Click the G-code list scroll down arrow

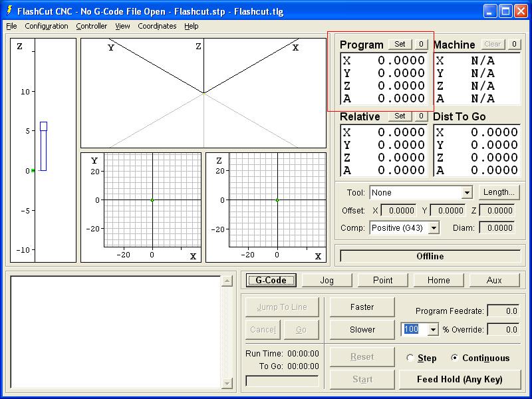(x=227, y=383)
